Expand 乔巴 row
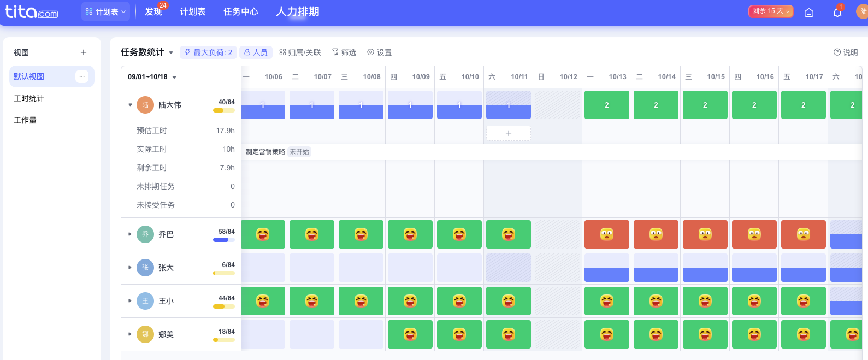This screenshot has height=360, width=868. click(130, 234)
